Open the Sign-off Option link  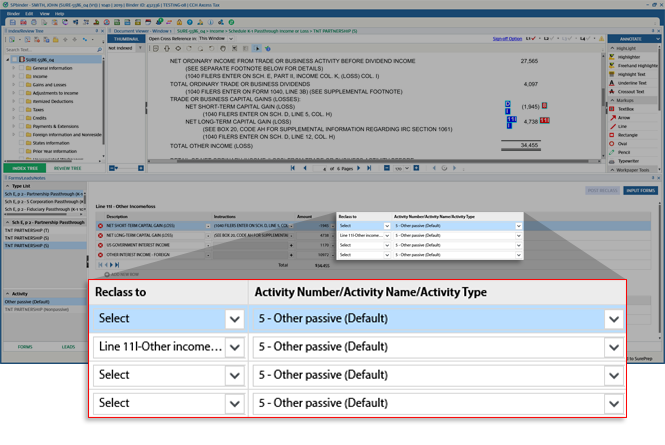point(507,38)
